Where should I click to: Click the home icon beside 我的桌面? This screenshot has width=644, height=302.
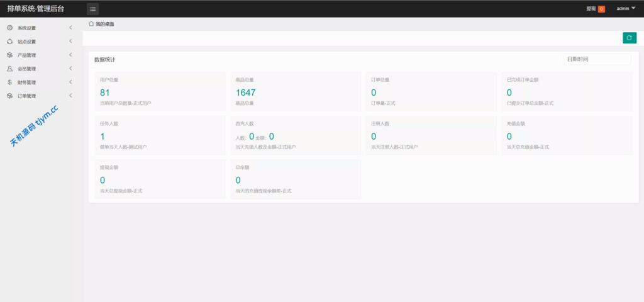pos(91,23)
